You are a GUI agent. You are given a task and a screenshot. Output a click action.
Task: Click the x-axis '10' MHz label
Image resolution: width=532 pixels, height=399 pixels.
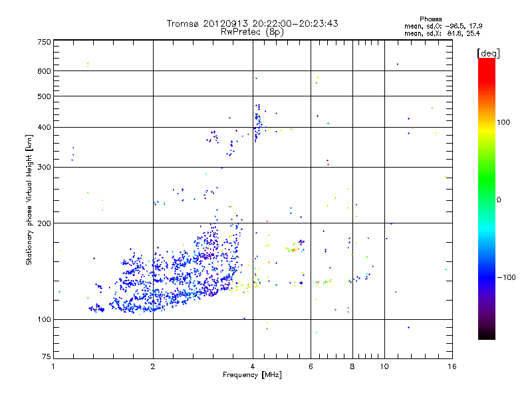coord(384,366)
